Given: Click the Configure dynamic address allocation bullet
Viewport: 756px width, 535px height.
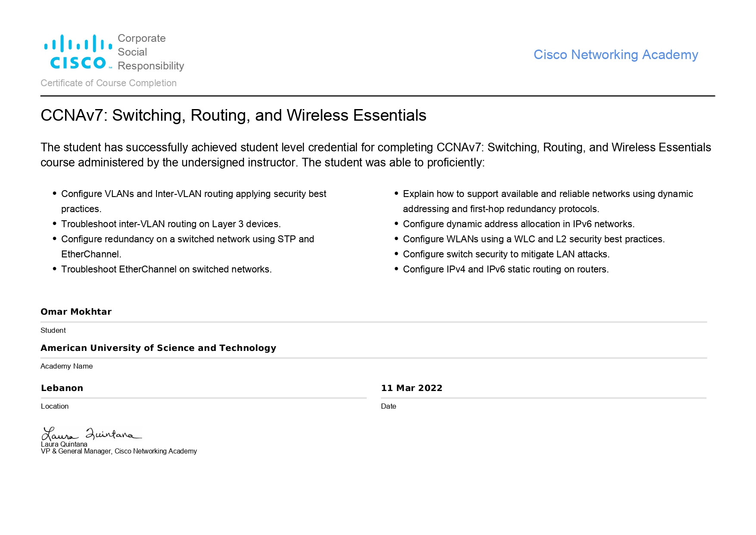Looking at the screenshot, I should (519, 224).
